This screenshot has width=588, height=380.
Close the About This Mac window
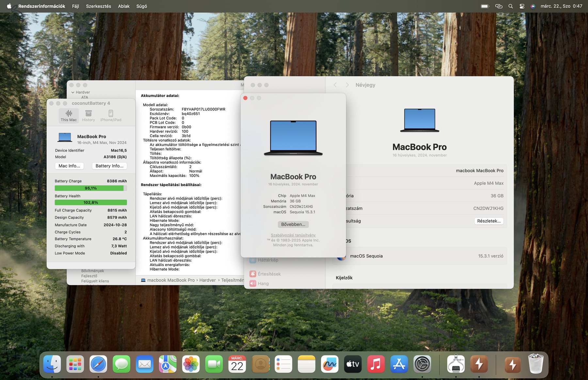tap(245, 98)
